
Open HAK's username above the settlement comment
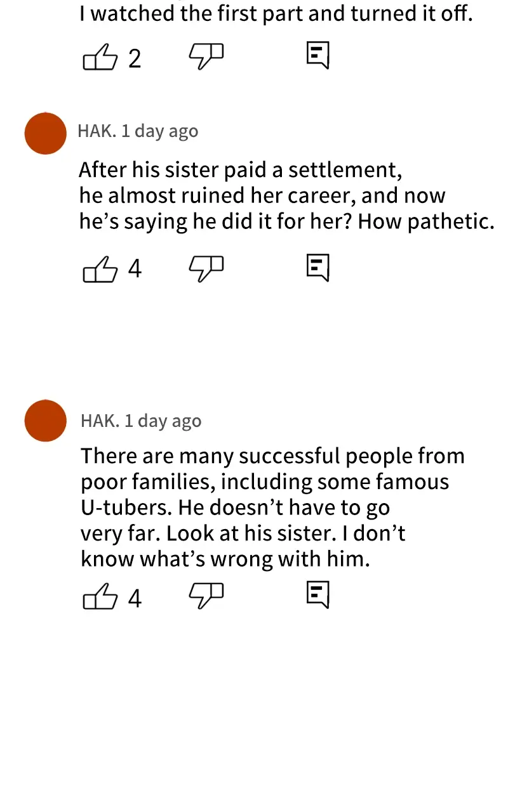(97, 131)
